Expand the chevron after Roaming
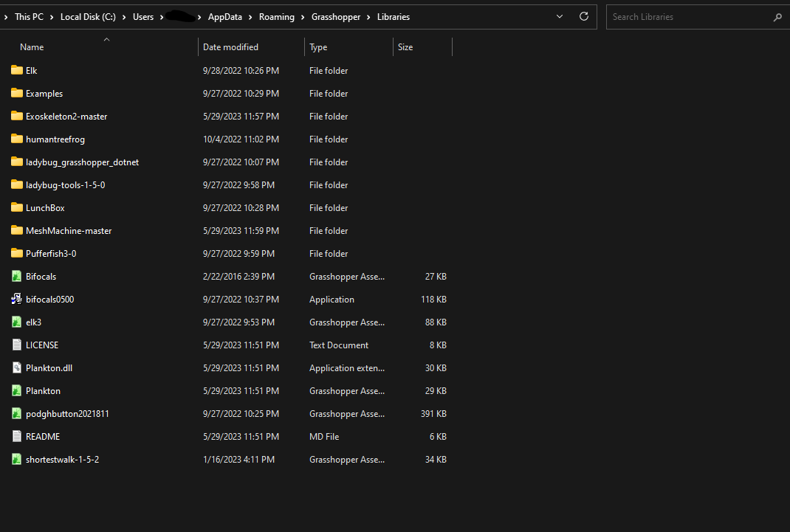Image resolution: width=790 pixels, height=532 pixels. point(303,17)
